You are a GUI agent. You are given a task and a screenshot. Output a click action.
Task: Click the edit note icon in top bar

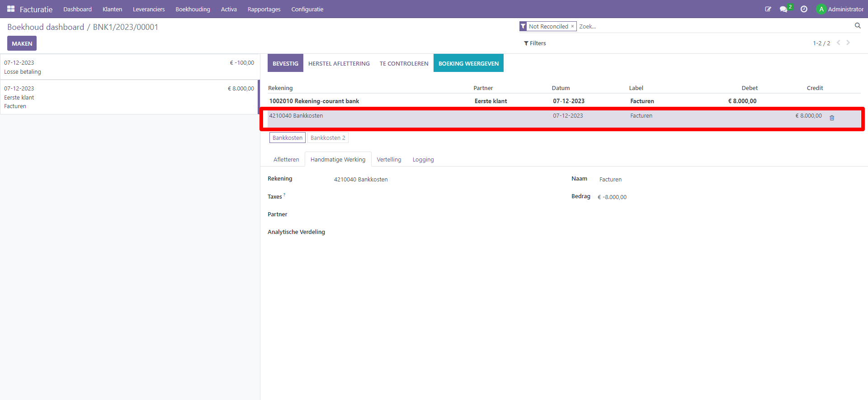click(x=768, y=9)
